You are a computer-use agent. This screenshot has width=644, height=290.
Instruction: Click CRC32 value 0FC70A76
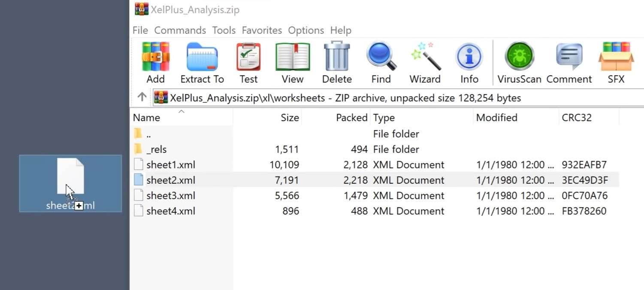pyautogui.click(x=585, y=195)
